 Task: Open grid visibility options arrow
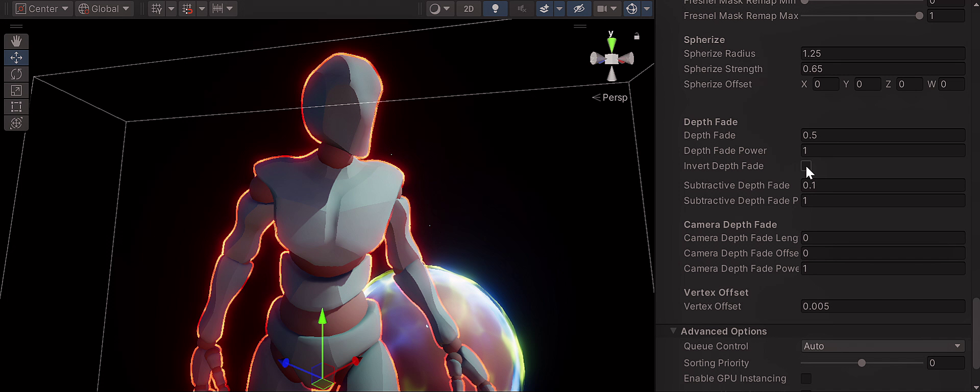pyautogui.click(x=171, y=9)
